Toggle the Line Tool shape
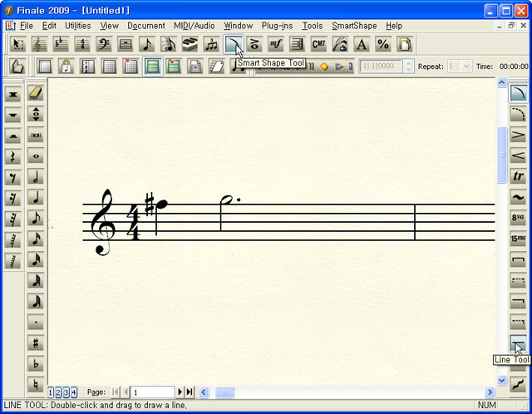 tap(518, 343)
